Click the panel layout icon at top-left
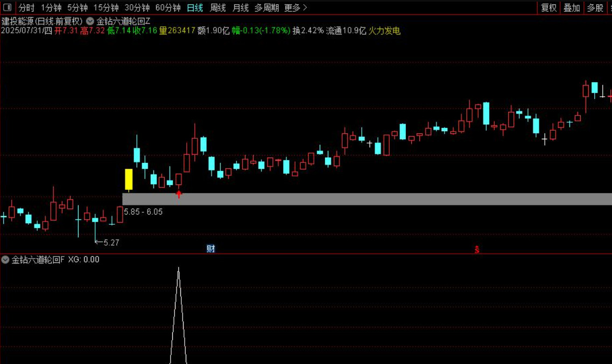 pyautogui.click(x=6, y=8)
